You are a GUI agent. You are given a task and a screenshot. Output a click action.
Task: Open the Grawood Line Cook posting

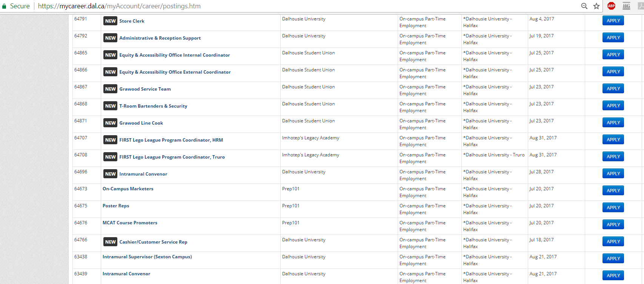tap(141, 123)
